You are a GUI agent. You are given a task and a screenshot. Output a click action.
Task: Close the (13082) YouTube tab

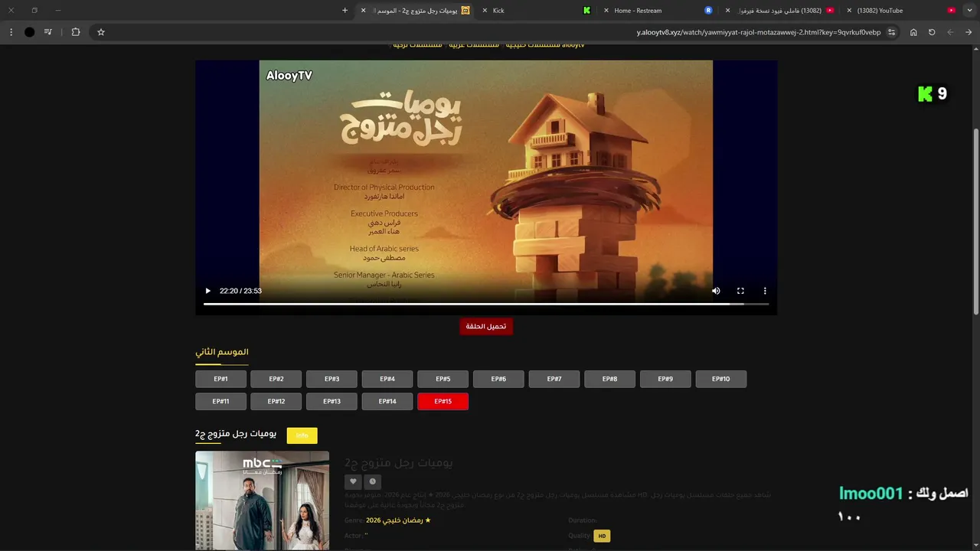tap(849, 11)
